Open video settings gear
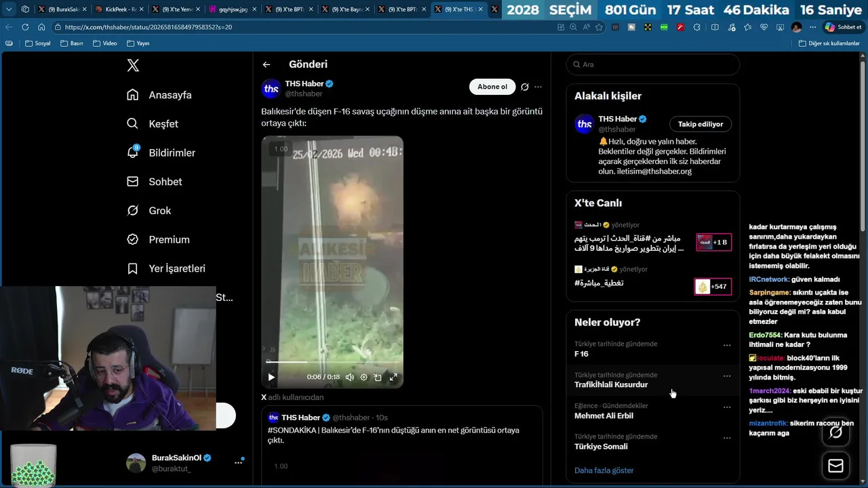Image resolution: width=868 pixels, height=488 pixels. [364, 378]
